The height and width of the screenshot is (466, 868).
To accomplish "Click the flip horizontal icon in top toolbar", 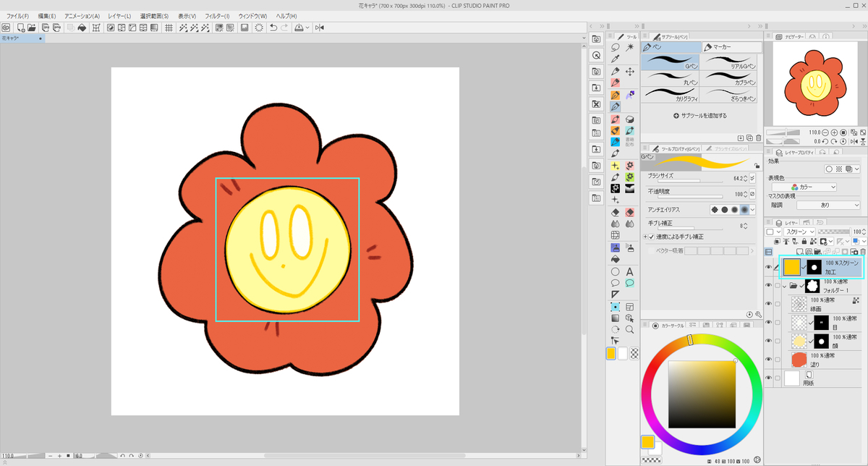I will [x=319, y=27].
